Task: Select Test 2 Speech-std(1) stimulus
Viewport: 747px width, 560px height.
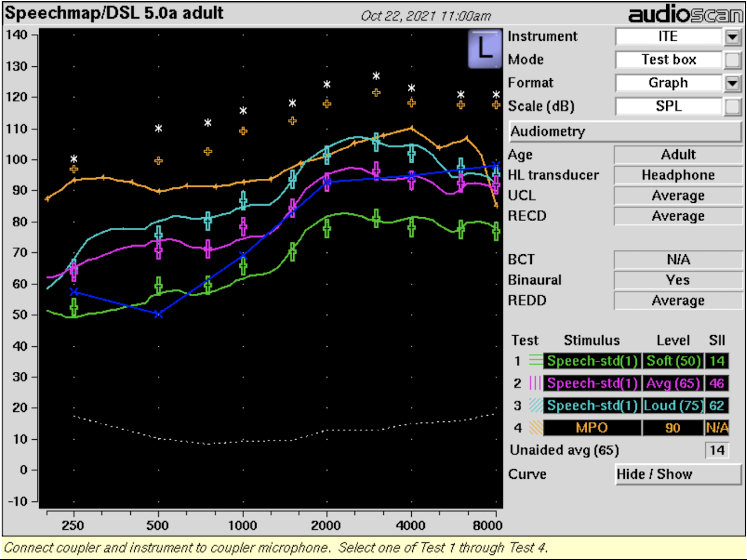Action: click(592, 383)
